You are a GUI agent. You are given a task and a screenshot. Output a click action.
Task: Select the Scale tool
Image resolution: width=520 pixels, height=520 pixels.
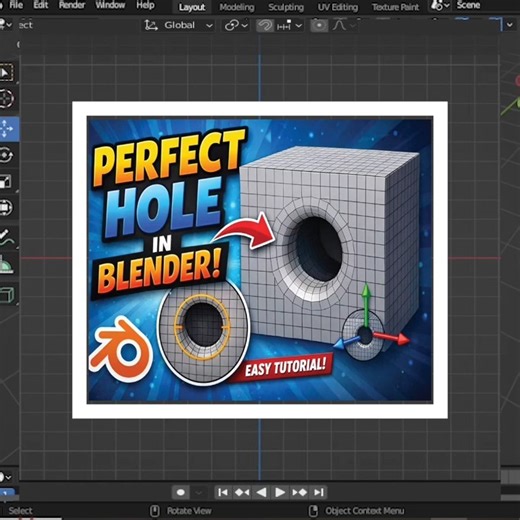[6, 182]
